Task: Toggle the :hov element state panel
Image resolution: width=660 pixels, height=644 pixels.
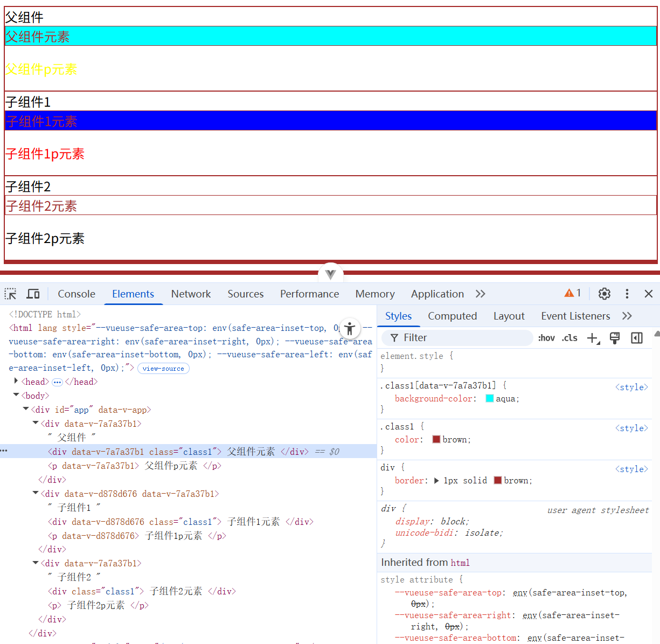Action: (546, 338)
